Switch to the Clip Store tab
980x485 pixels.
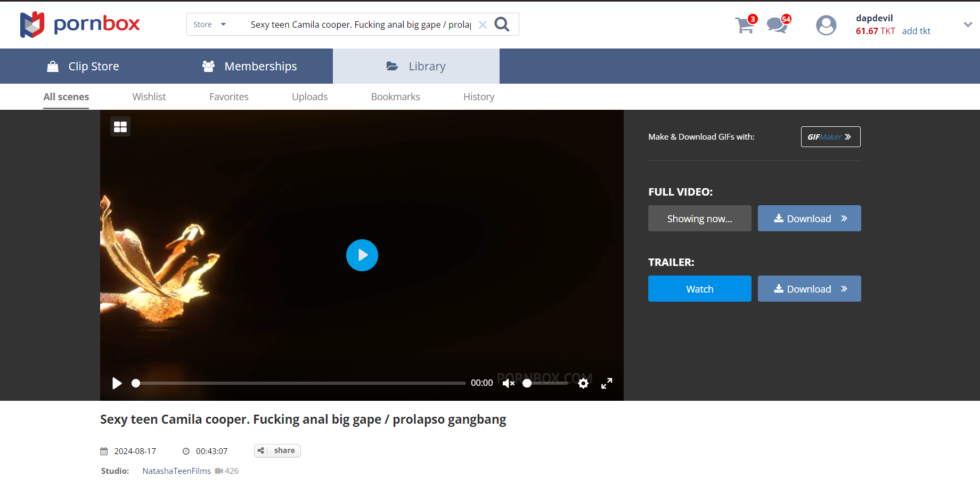[x=83, y=66]
